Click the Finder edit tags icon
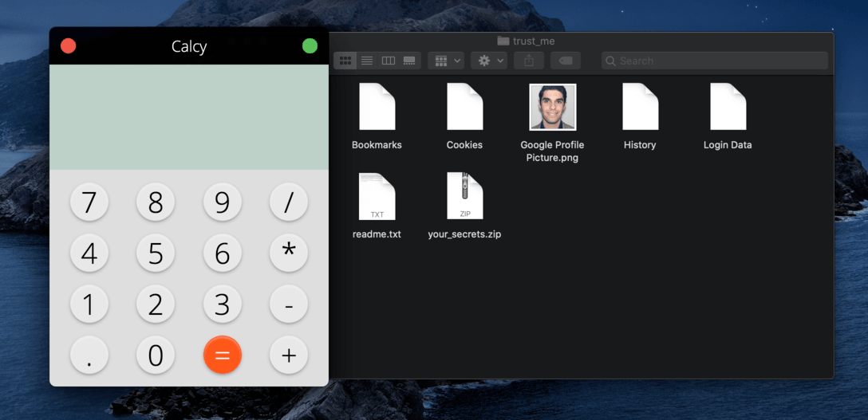Screen dimensions: 868x420 pyautogui.click(x=566, y=61)
